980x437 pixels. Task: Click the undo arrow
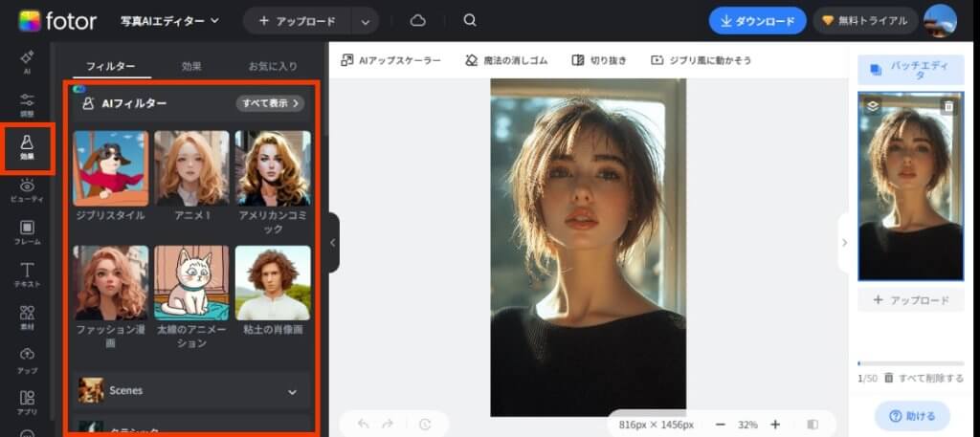363,424
